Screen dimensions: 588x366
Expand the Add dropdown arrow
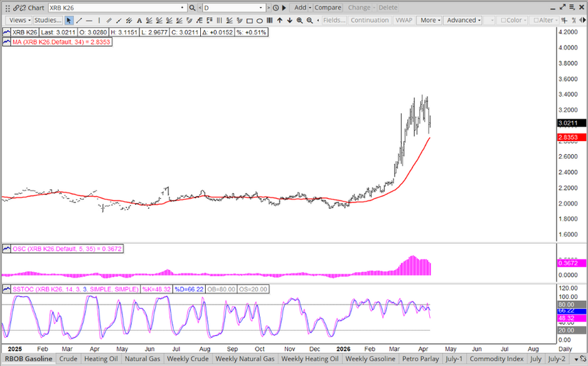pos(310,8)
